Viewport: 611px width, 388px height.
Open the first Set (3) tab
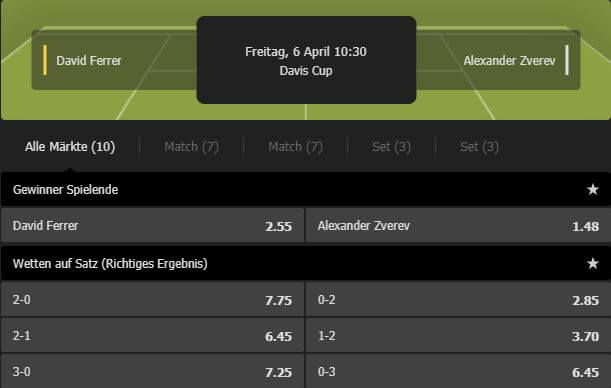(x=391, y=146)
